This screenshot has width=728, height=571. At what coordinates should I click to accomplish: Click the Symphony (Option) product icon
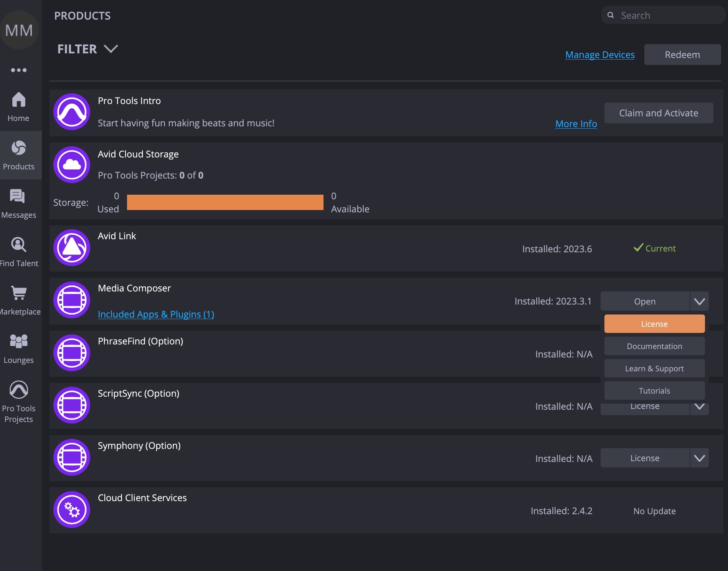click(x=72, y=457)
